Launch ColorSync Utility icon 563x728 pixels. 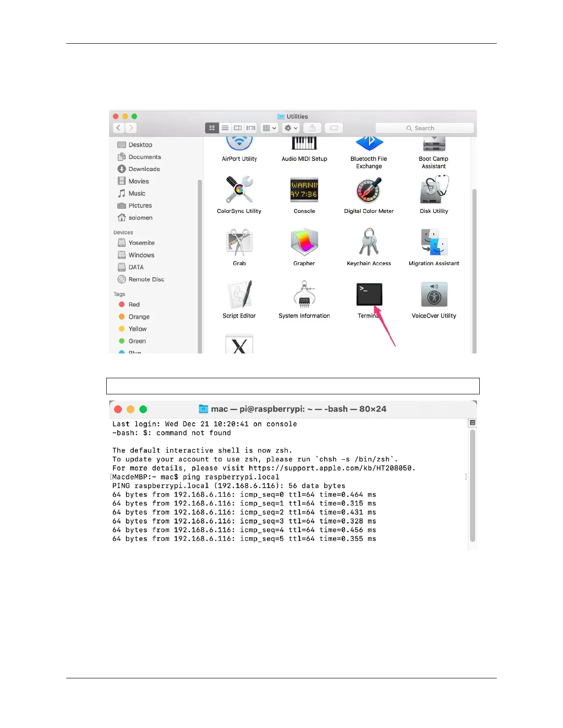239,190
